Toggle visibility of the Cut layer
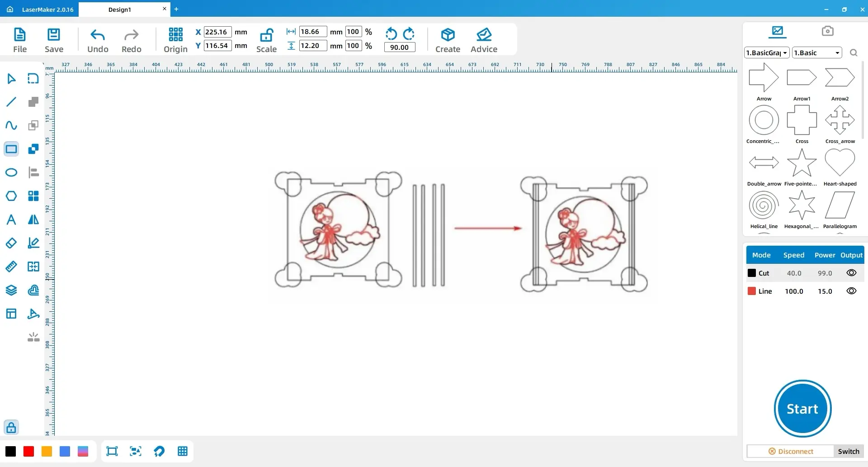The image size is (868, 467). [x=851, y=273]
